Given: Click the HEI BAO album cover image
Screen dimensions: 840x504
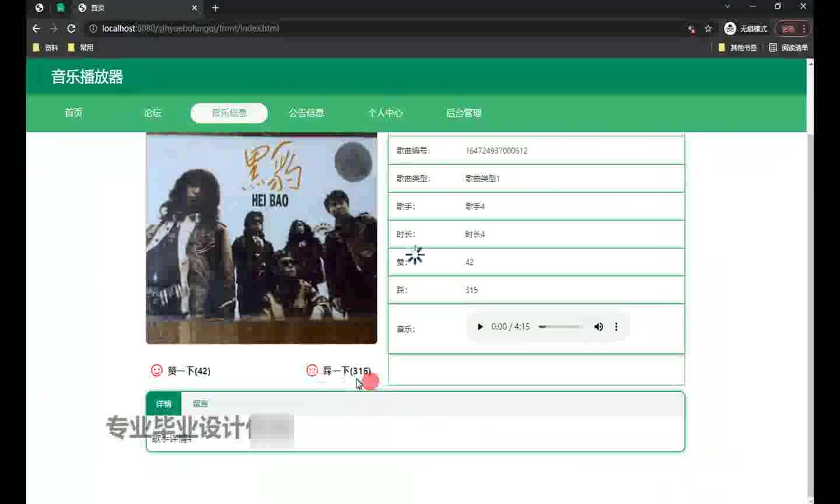Looking at the screenshot, I should tap(261, 238).
